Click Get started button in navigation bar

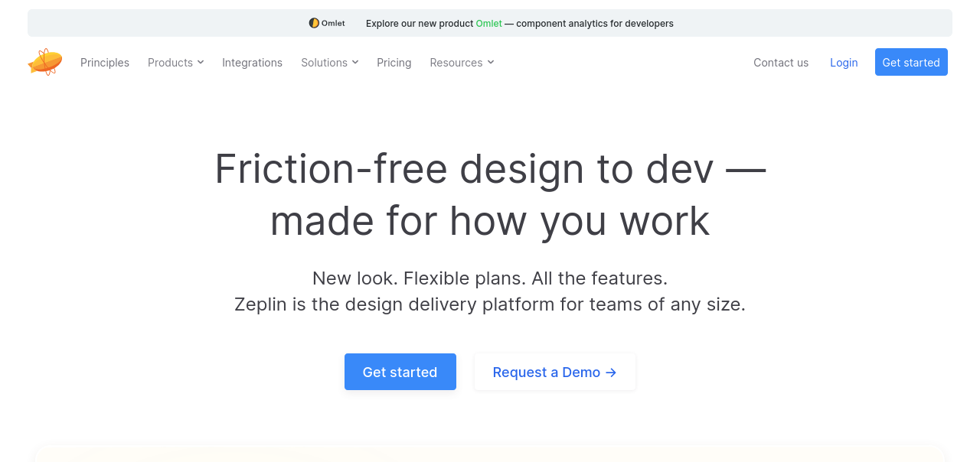pos(911,62)
